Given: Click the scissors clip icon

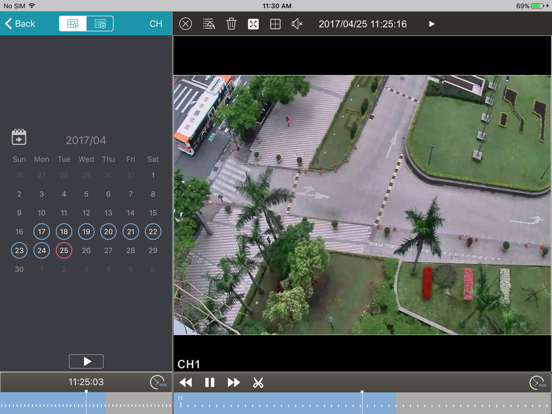Looking at the screenshot, I should (x=258, y=383).
